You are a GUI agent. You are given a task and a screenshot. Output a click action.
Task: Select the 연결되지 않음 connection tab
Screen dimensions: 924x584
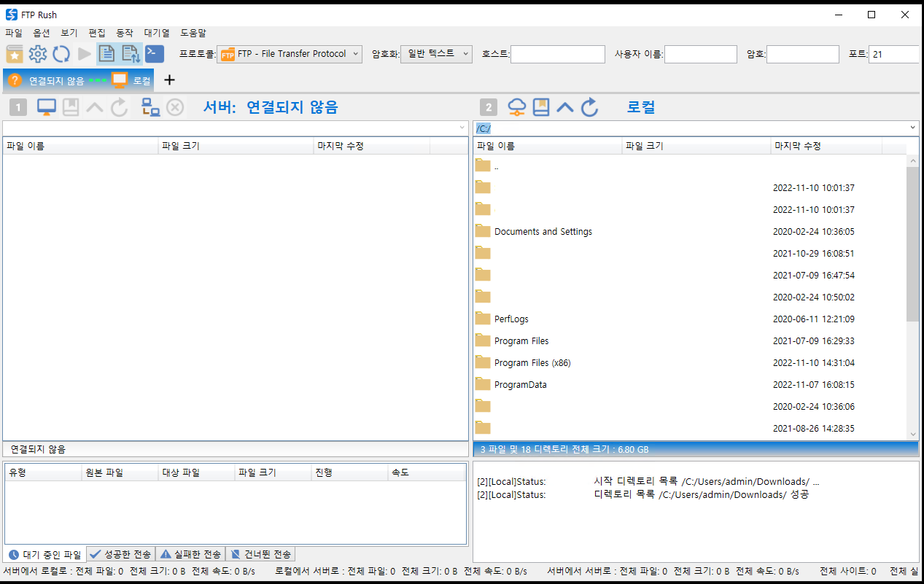55,80
